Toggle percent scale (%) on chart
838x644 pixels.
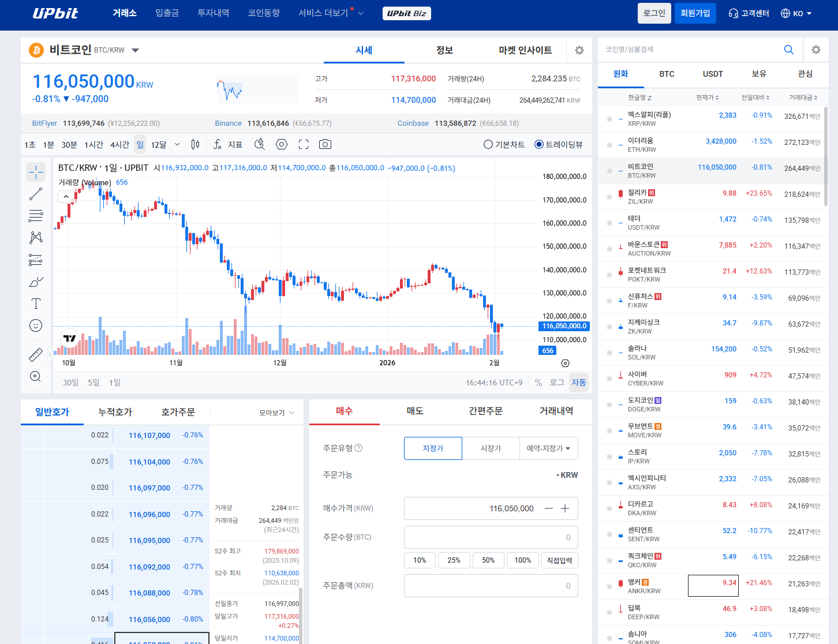pos(538,383)
